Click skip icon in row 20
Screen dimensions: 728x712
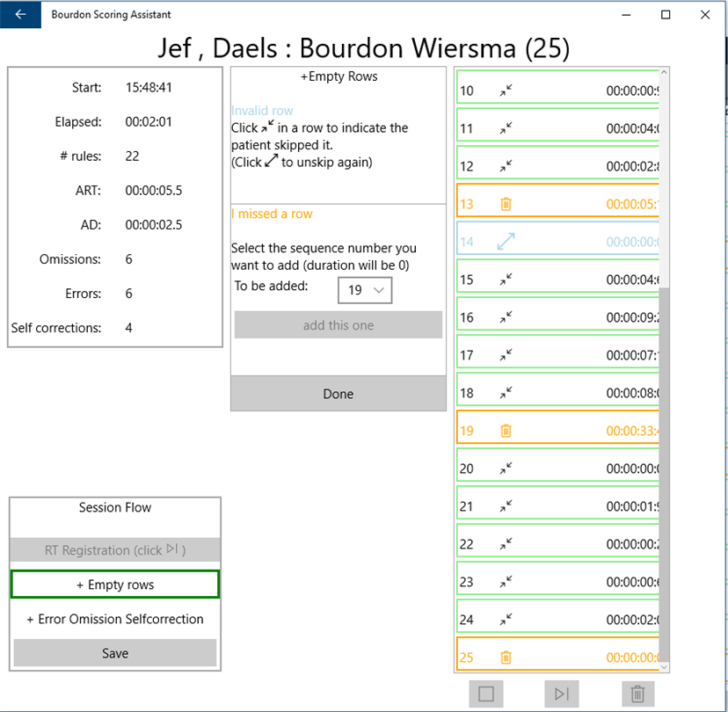506,469
